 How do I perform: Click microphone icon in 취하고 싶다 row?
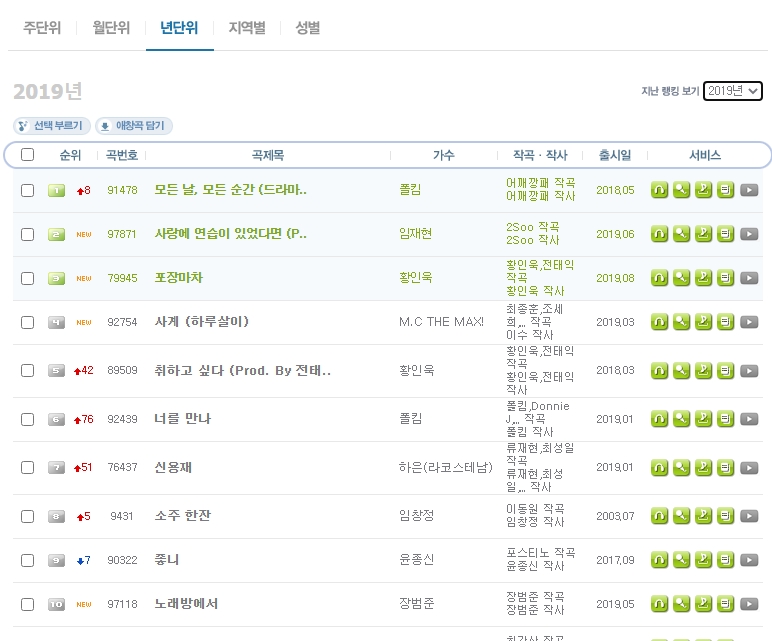(681, 370)
